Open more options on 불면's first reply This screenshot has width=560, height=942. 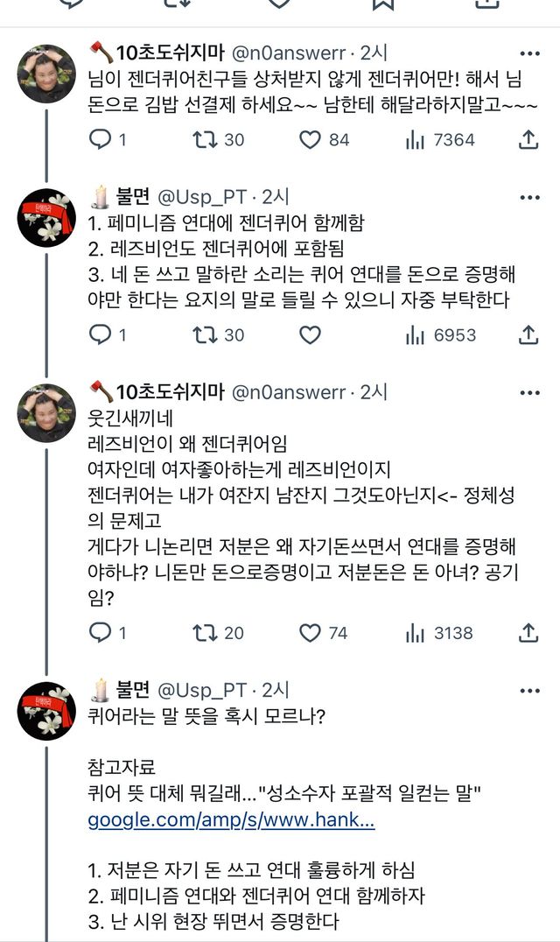[528, 193]
